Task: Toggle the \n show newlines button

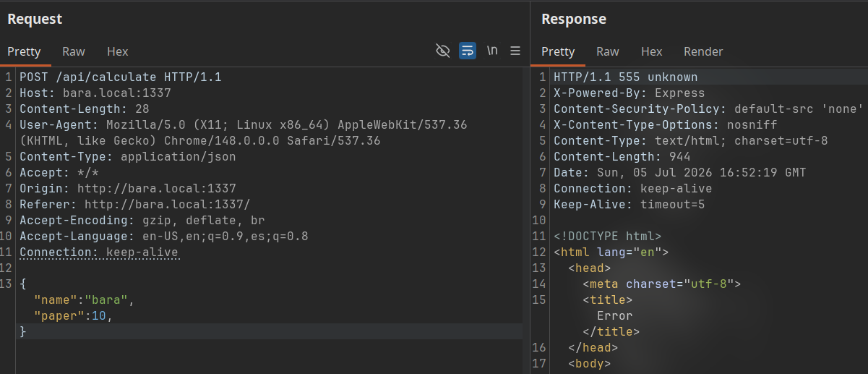Action: click(492, 51)
